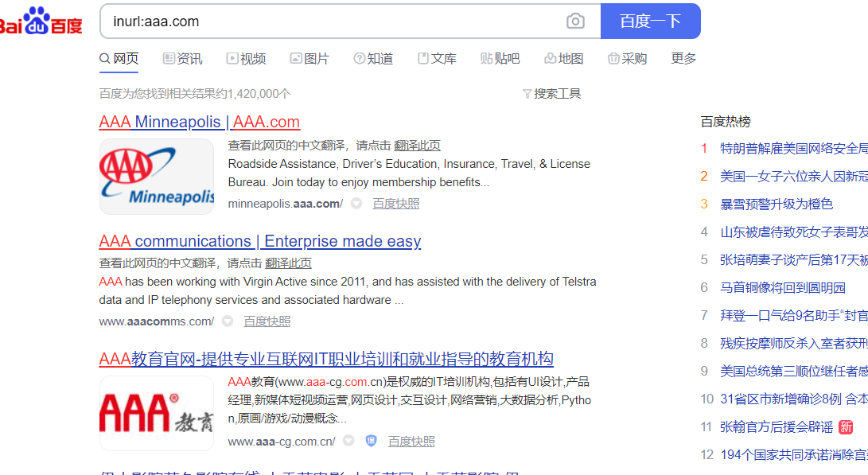868x475 pixels.
Task: Open hot item 拜登一口气给9名助手
Action: pyautogui.click(x=794, y=316)
